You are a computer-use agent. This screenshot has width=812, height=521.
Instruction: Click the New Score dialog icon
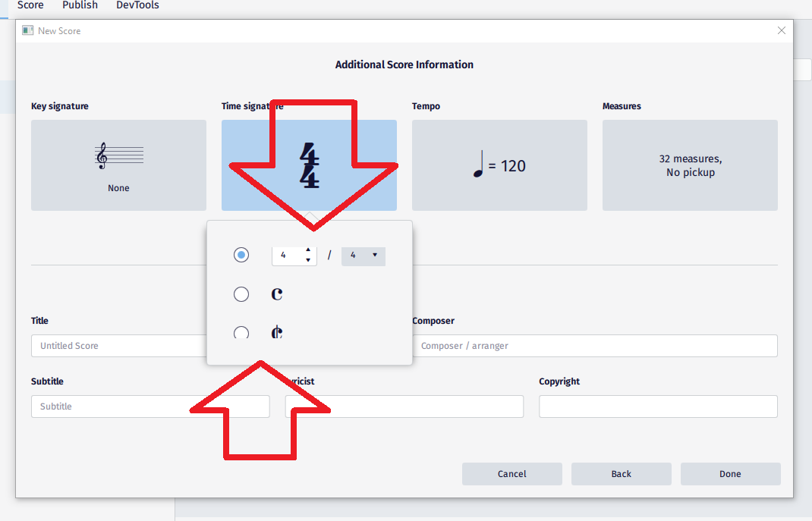pos(27,30)
